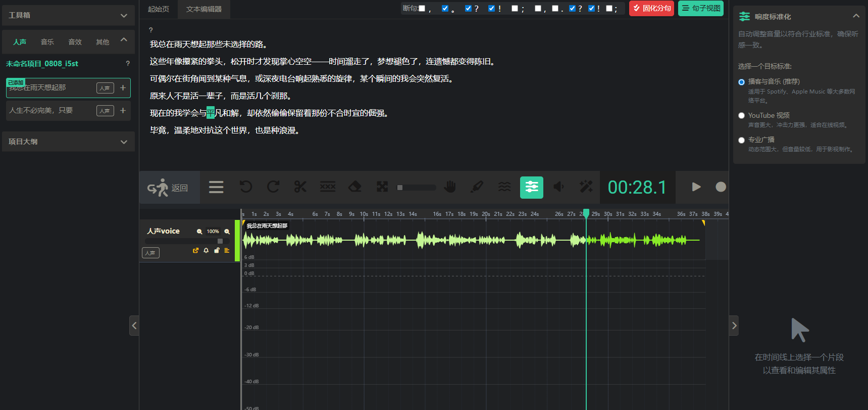This screenshot has width=868, height=410.
Task: Switch to the 起始页 tab
Action: coord(159,9)
